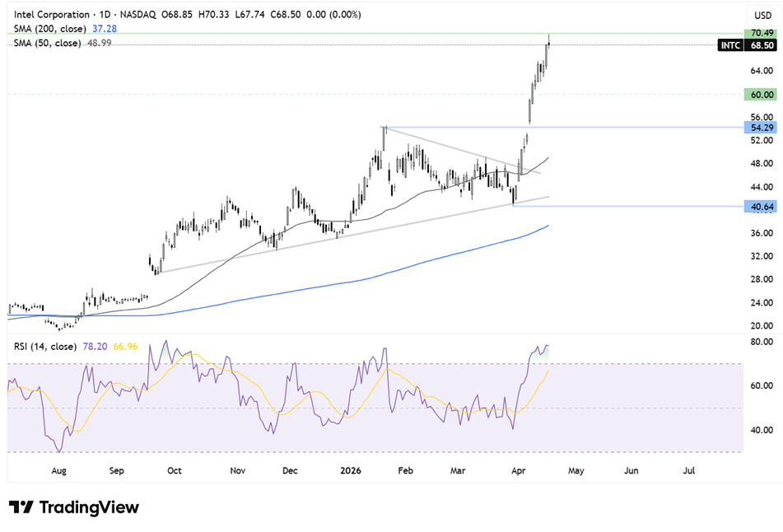Select the 40.64 horizontal line price label
The height and width of the screenshot is (532, 783).
tap(761, 207)
